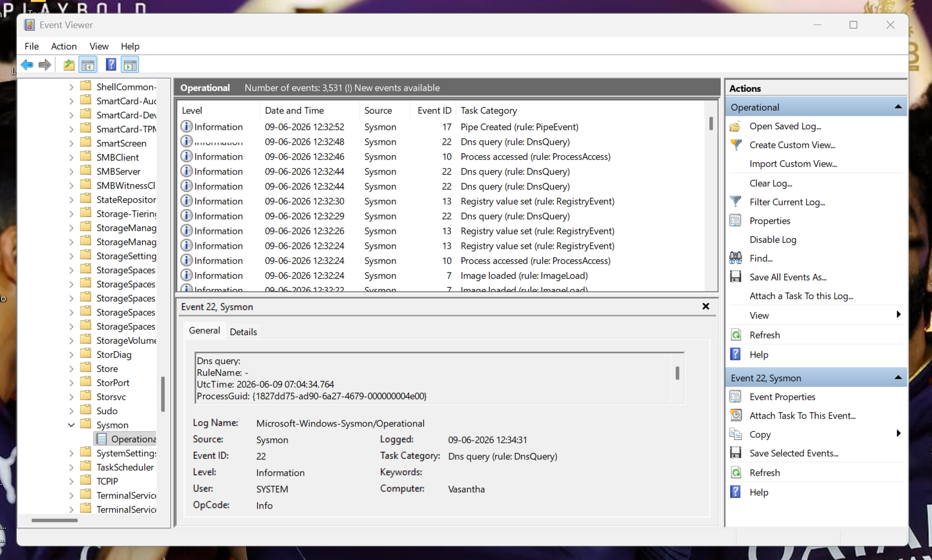This screenshot has height=560, width=932.
Task: Click Refresh under Operational actions
Action: (x=764, y=335)
